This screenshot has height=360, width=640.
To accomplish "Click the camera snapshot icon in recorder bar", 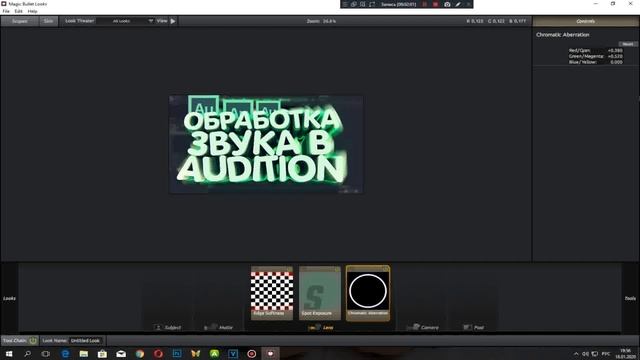I will (x=447, y=4).
